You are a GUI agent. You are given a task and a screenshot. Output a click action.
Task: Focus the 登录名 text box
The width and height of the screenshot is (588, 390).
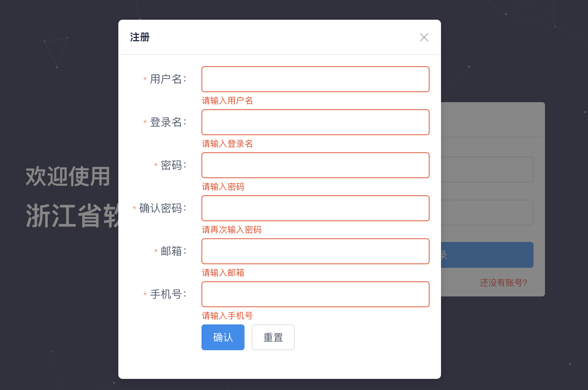click(315, 122)
